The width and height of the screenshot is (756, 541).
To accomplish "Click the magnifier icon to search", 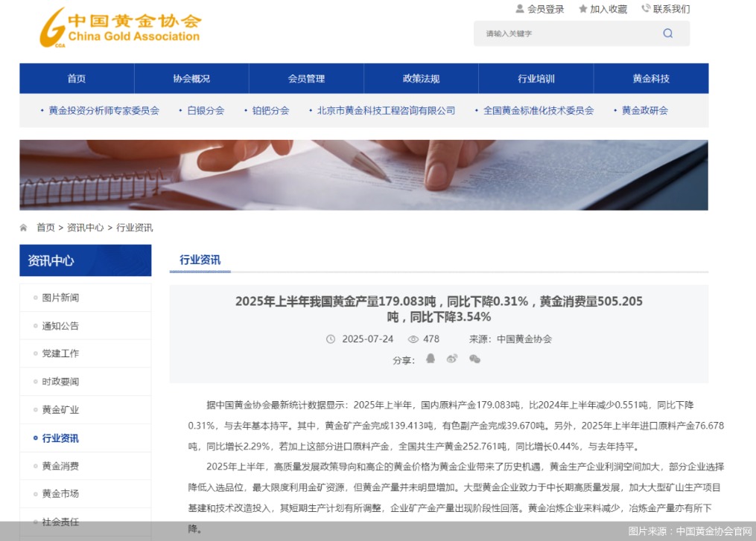I will [x=667, y=33].
